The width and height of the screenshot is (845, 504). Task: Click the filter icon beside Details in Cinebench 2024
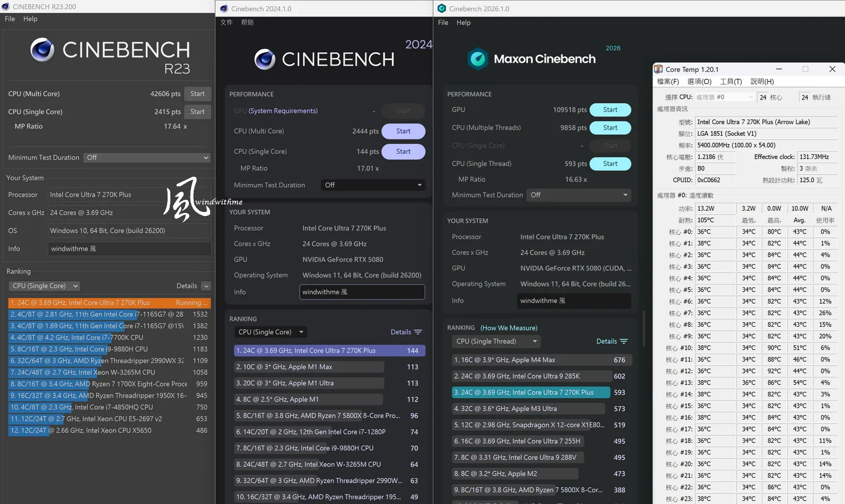click(418, 332)
